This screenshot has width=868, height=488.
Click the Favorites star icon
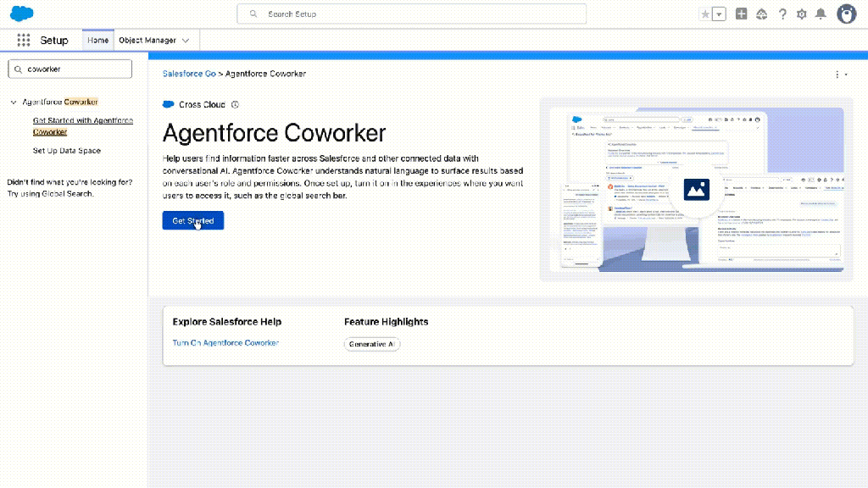click(704, 14)
